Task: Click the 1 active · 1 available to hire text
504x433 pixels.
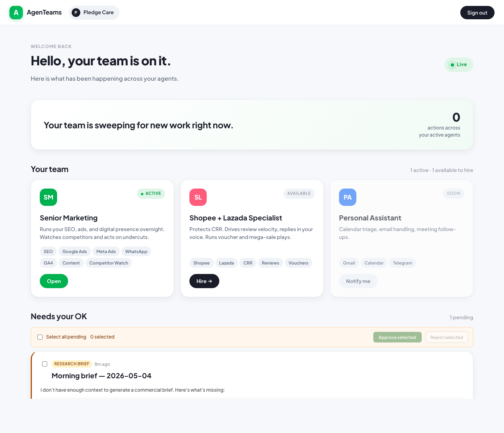Action: coord(442,170)
